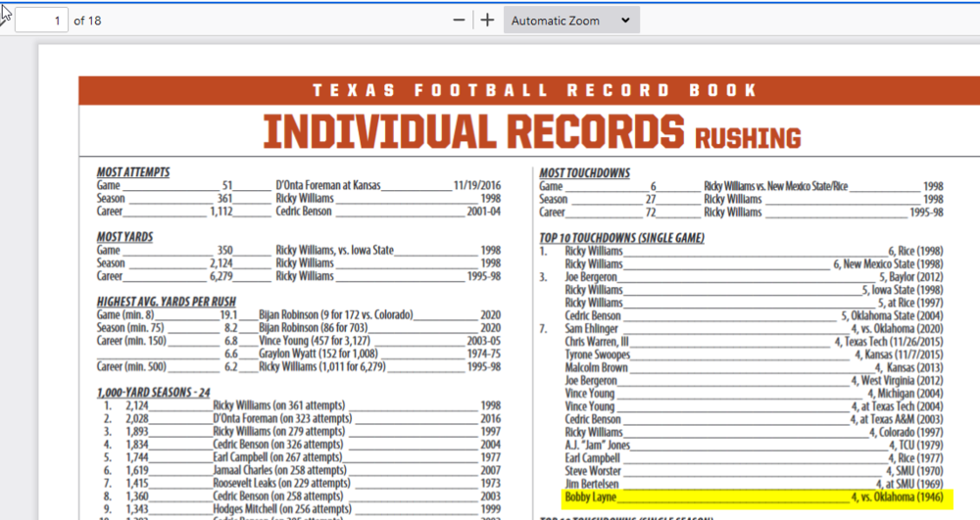Click the Most Touchdowns section heading
Viewport: 980px width, 520px height.
[x=584, y=173]
